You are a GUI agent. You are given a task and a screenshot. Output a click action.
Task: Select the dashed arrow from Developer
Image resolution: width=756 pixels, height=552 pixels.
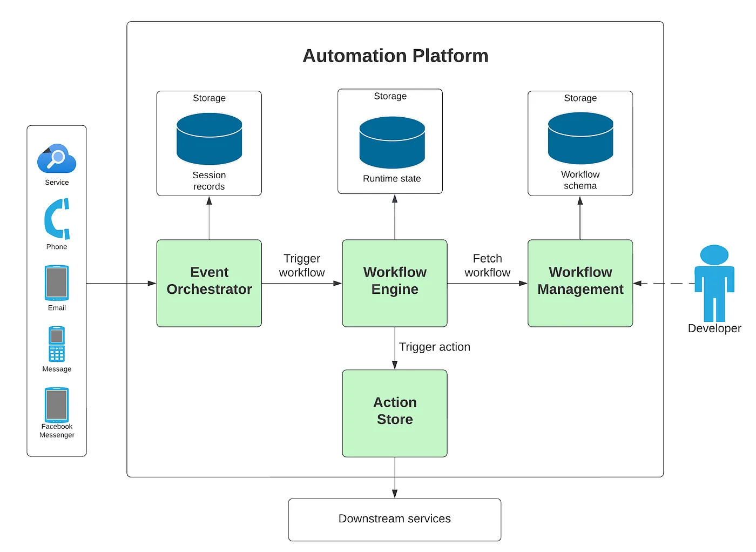tap(664, 283)
